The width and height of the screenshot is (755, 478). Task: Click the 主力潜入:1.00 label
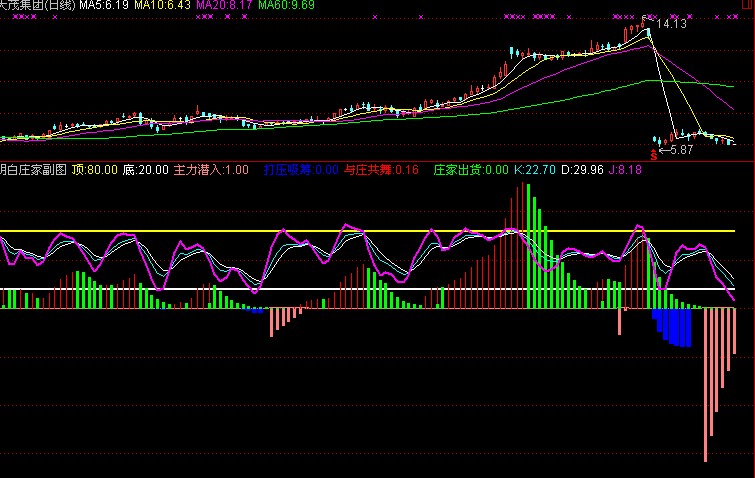211,170
